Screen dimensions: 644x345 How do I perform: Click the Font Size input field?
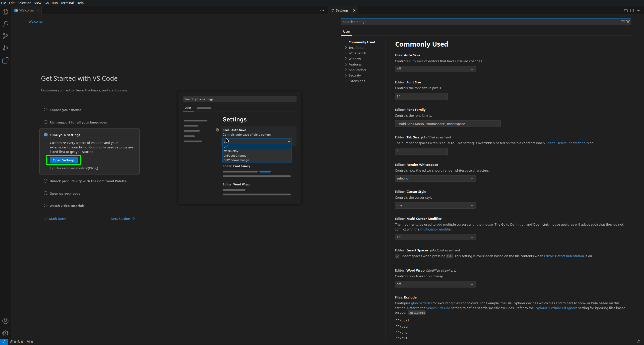(421, 96)
